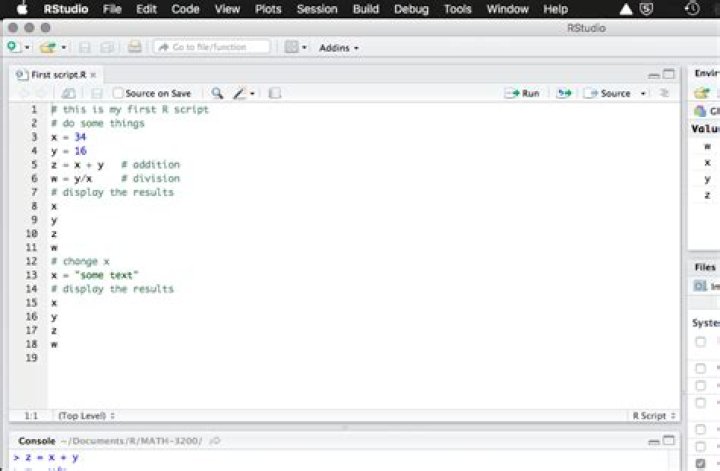This screenshot has height=471, width=720.
Task: Tick the first checkbox in Files list
Action: coord(700,342)
